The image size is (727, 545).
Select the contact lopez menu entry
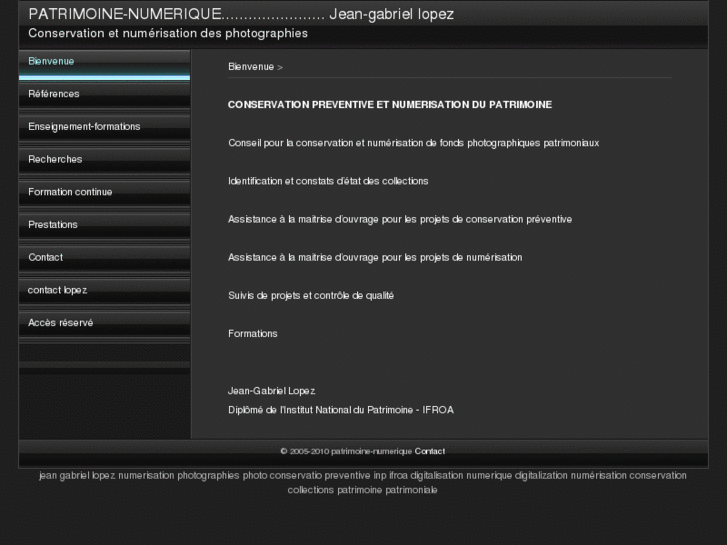tap(104, 291)
